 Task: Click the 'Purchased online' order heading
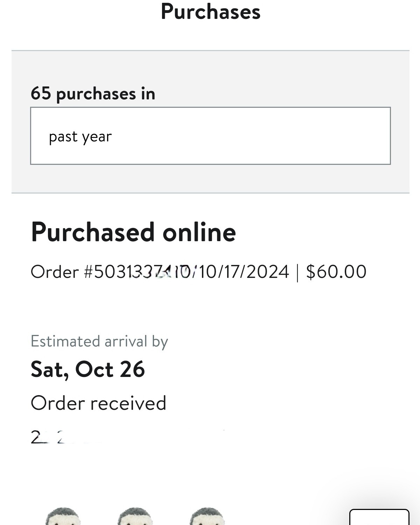(x=133, y=232)
